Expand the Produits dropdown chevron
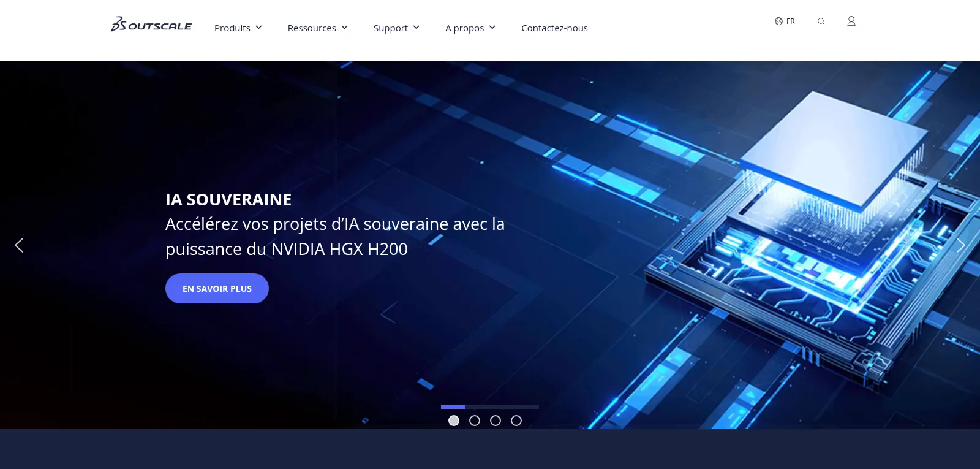The width and height of the screenshot is (980, 469). pyautogui.click(x=258, y=28)
